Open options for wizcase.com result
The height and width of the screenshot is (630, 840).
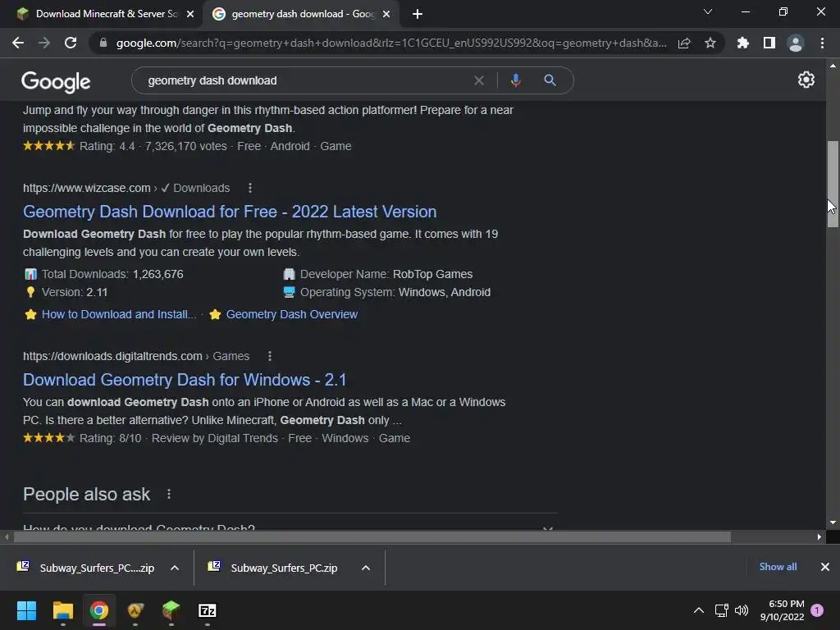pos(250,188)
